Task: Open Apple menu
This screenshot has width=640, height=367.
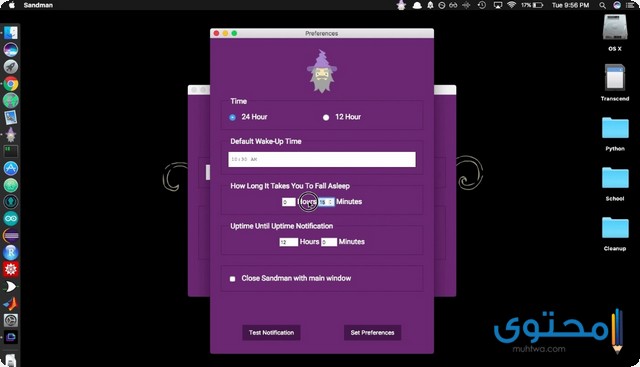Action: coord(11,5)
